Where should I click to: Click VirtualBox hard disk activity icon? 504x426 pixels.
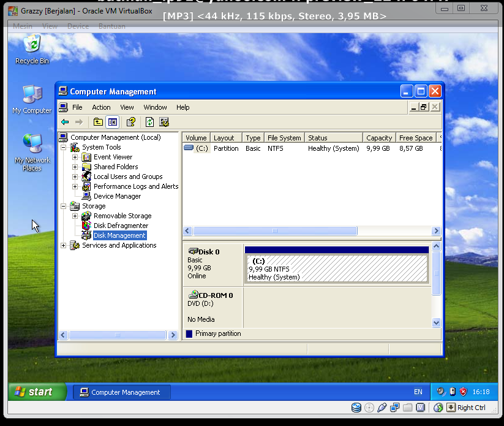click(356, 408)
